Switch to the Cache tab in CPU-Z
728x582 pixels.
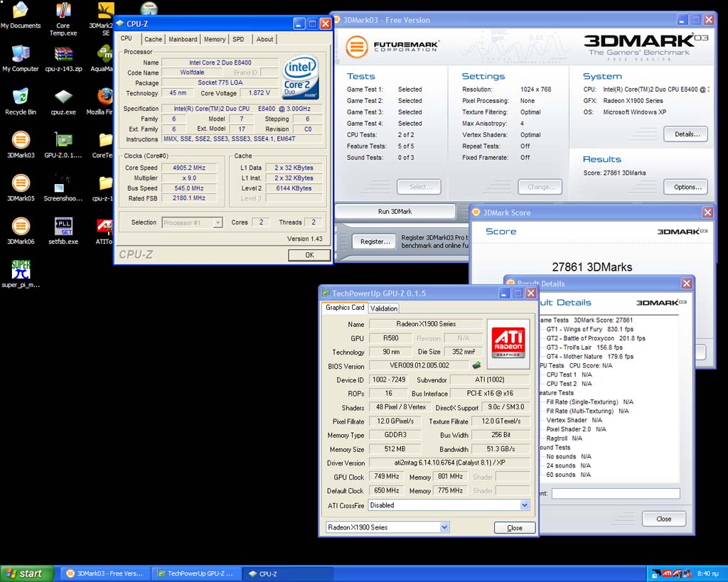(153, 40)
